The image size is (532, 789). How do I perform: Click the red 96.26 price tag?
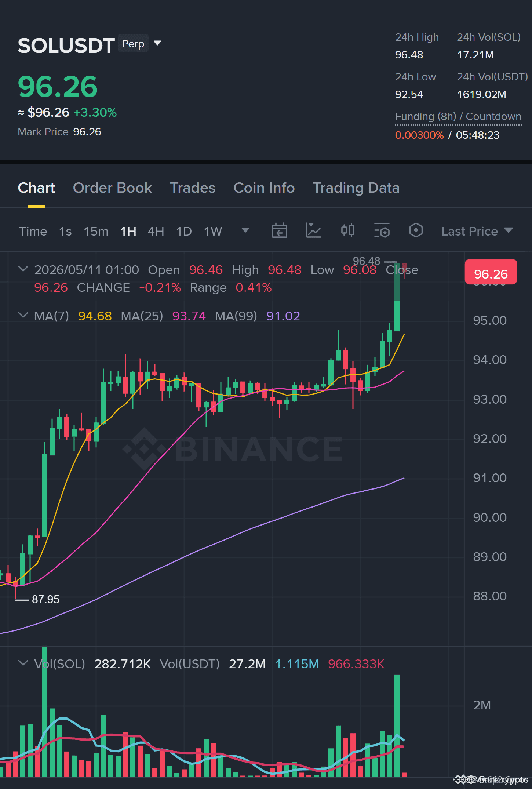[491, 272]
